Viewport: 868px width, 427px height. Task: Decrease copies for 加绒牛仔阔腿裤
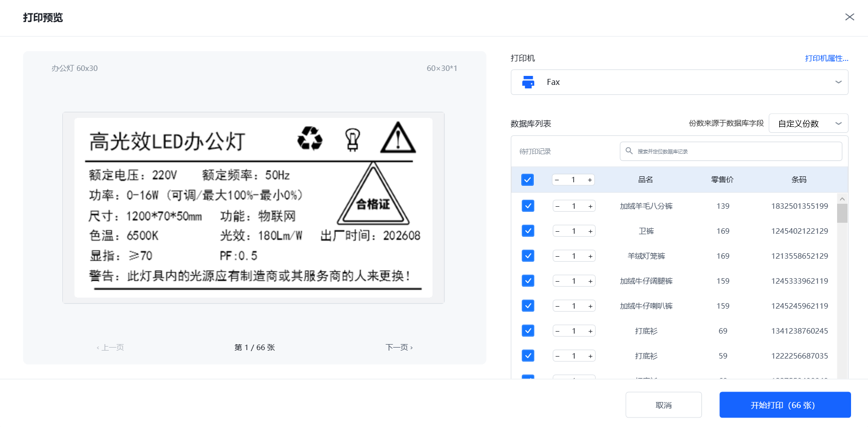(x=557, y=281)
